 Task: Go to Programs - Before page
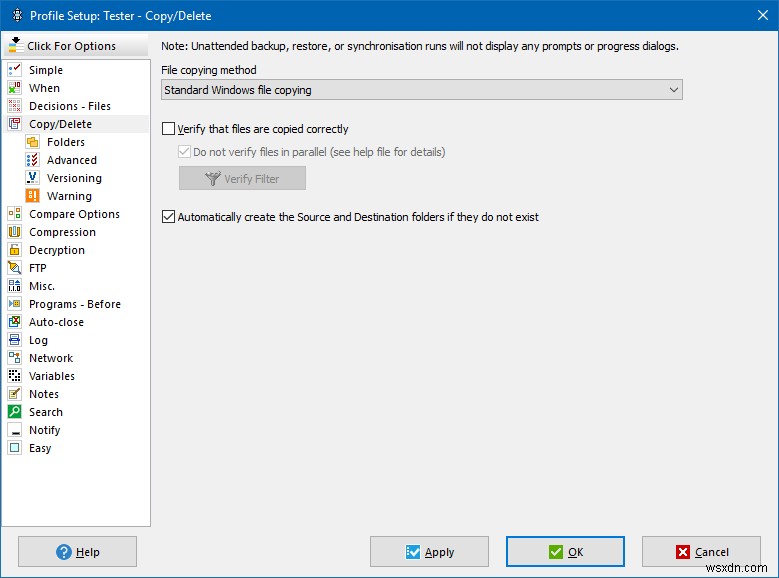tap(75, 304)
